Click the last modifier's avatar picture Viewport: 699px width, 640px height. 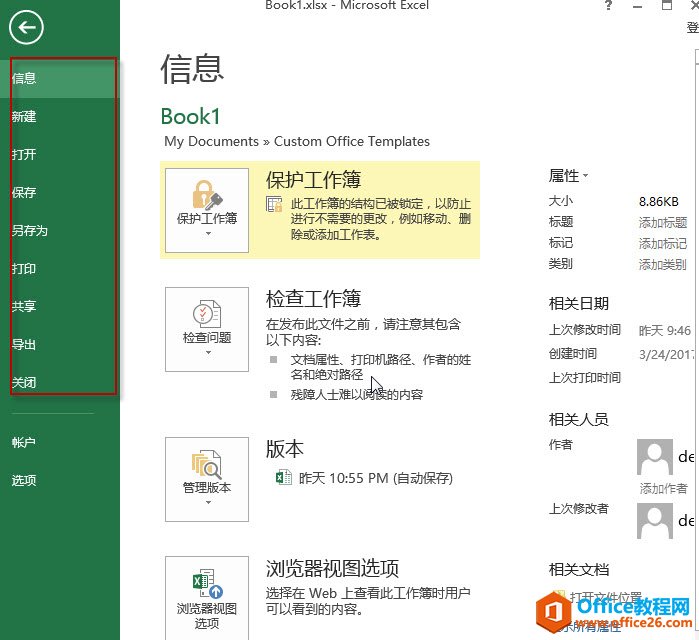pos(655,521)
